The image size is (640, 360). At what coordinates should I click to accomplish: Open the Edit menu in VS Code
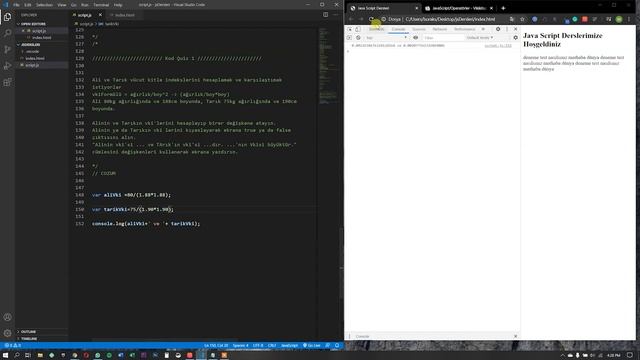[28, 5]
